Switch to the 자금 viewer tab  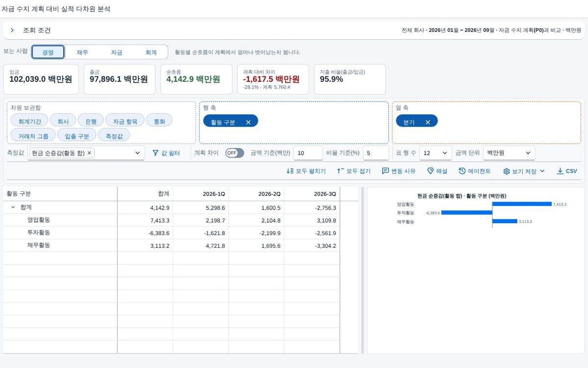117,52
